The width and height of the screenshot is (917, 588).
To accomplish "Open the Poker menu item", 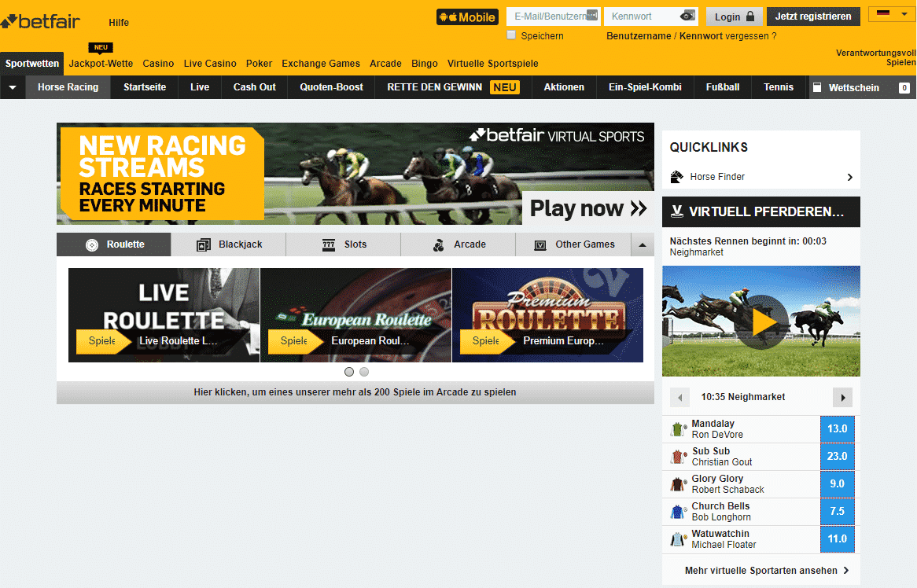I will (259, 64).
